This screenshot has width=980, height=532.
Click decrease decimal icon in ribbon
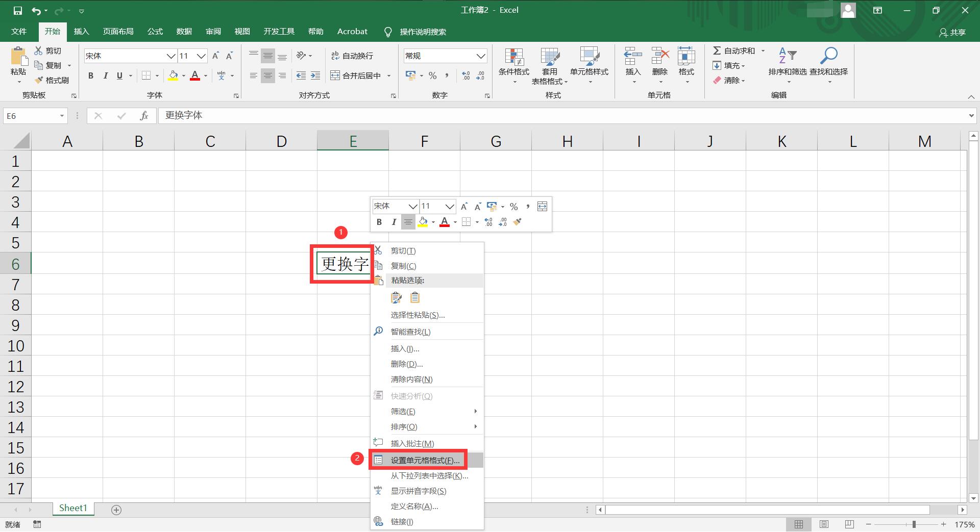click(x=480, y=75)
